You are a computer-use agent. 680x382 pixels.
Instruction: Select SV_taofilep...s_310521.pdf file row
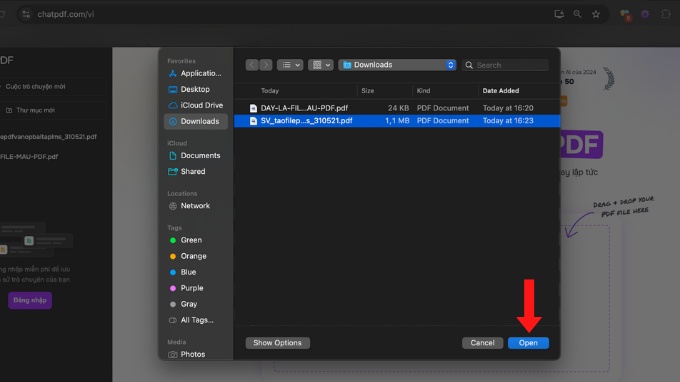[x=396, y=121]
